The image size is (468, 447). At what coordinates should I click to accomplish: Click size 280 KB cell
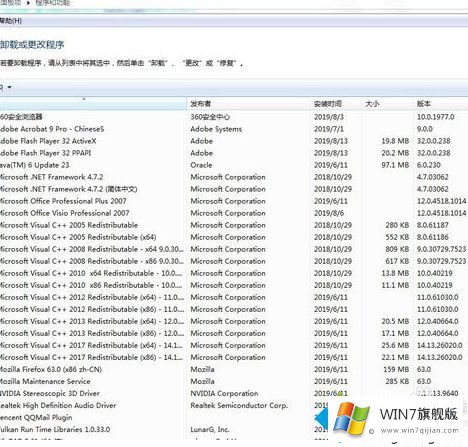coord(397,225)
